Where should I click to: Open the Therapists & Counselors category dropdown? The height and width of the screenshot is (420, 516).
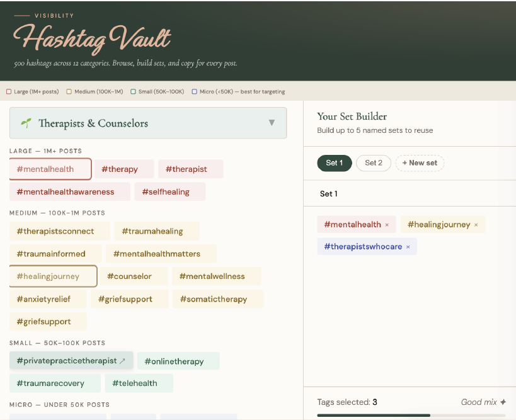[x=148, y=123]
